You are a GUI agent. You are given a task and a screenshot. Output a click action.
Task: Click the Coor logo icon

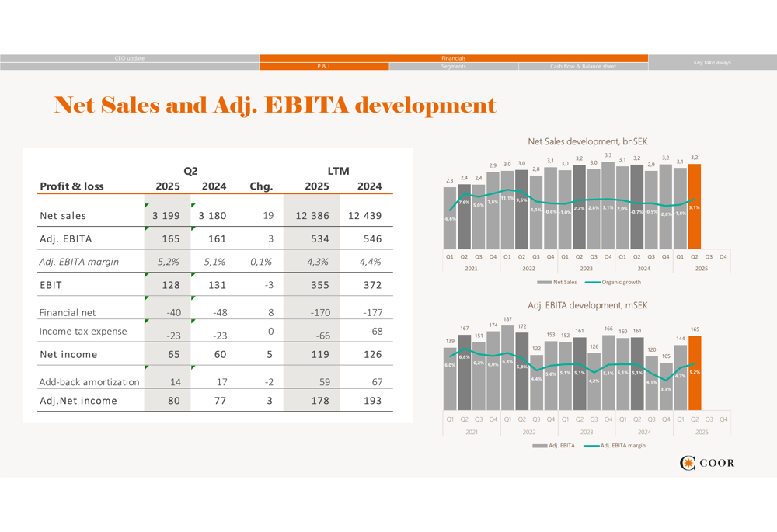click(688, 464)
